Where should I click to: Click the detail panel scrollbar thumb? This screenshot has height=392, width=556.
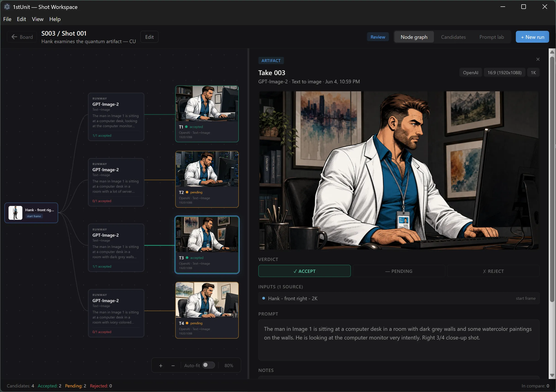552,179
